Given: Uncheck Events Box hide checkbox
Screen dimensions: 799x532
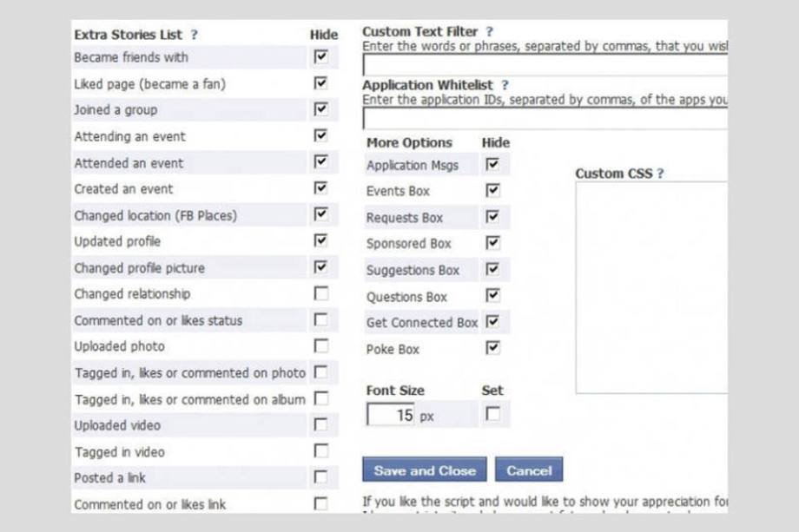Looking at the screenshot, I should [x=492, y=190].
